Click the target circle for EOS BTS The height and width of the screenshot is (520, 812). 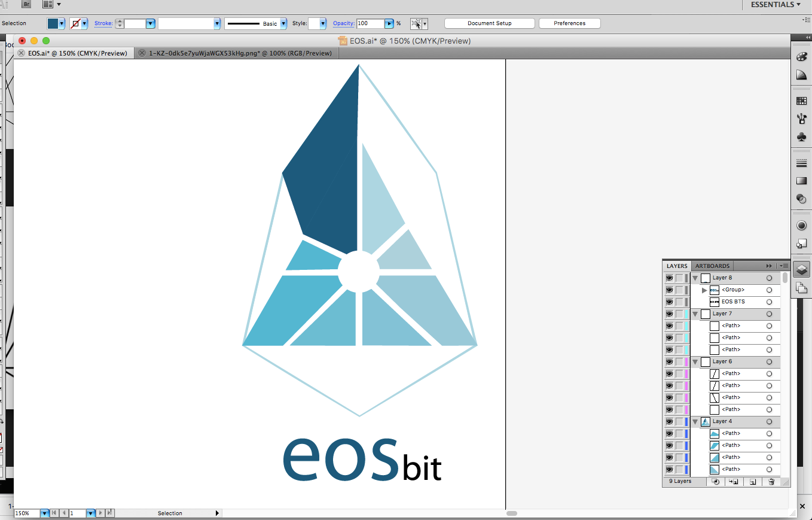tap(770, 302)
